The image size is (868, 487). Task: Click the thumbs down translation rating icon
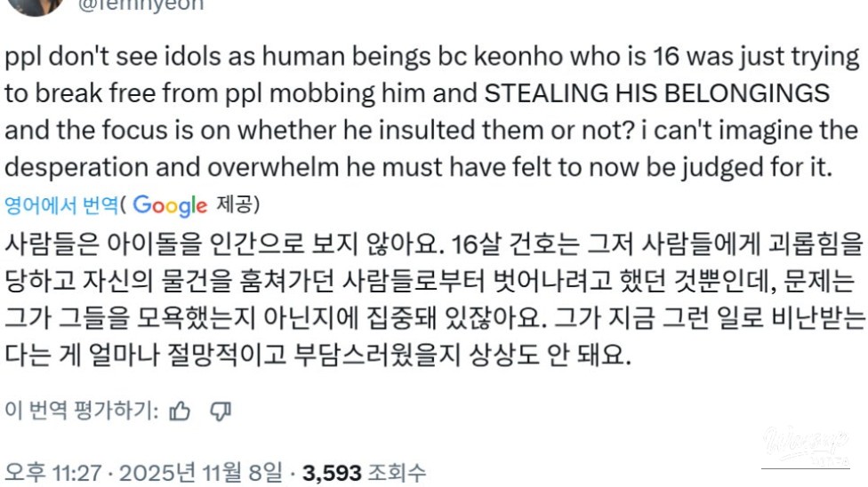pyautogui.click(x=221, y=410)
